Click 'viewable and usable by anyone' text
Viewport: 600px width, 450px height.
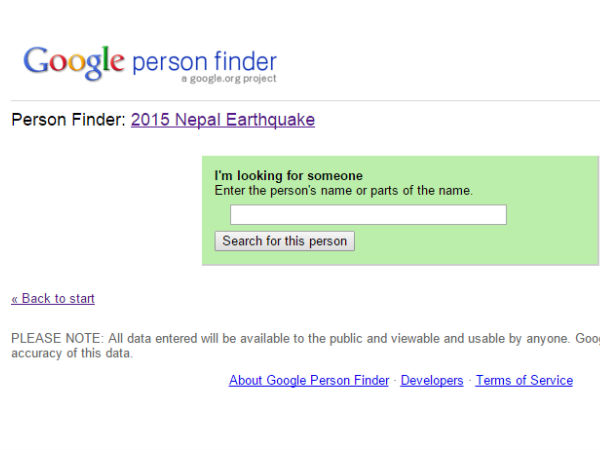pos(438,339)
